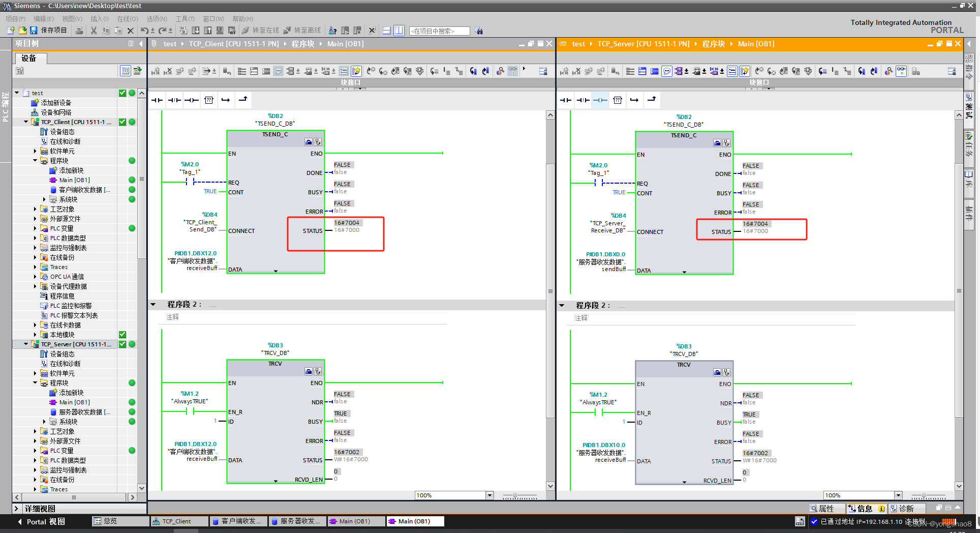
Task: Open TRCV configuration icon in TCP_Client block
Action: tap(309, 371)
